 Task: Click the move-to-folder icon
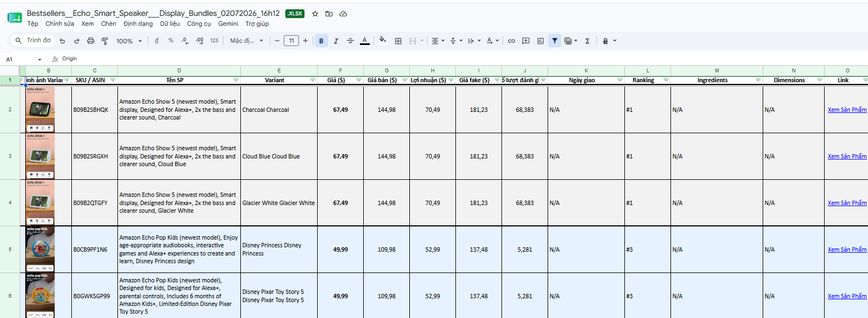329,14
